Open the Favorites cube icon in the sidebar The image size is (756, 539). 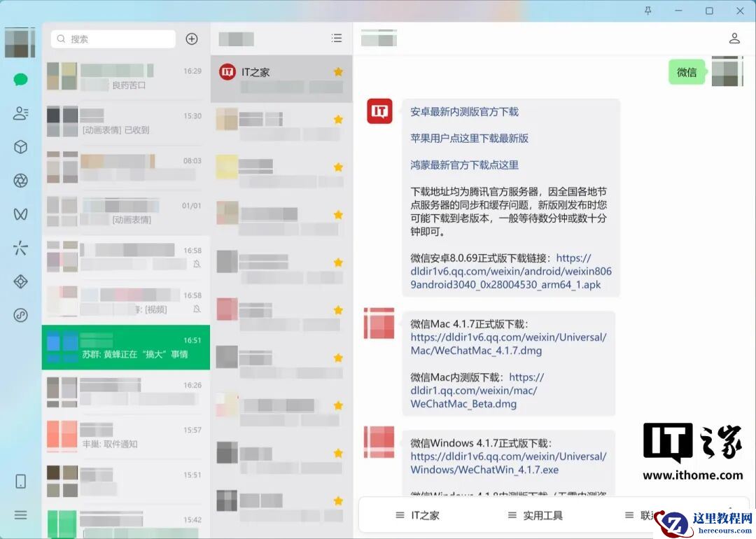20,147
